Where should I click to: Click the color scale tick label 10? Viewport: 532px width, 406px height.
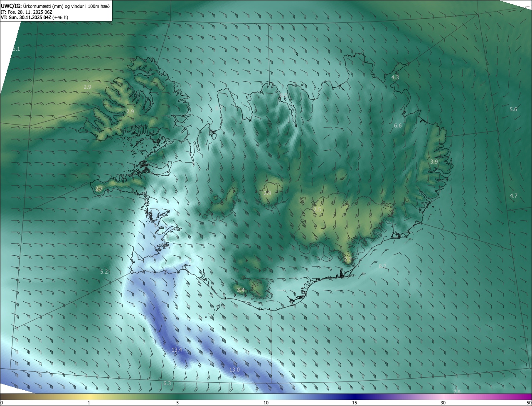[x=266, y=403]
